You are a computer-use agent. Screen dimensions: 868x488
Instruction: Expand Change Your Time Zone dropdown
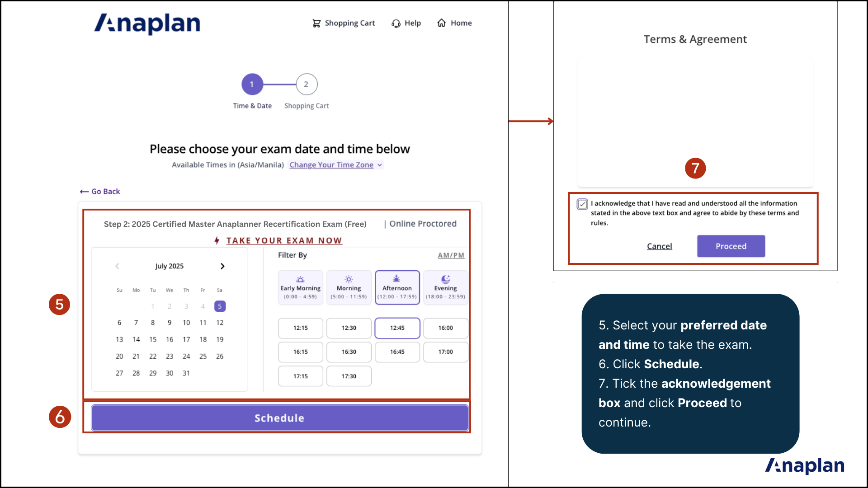tap(336, 165)
